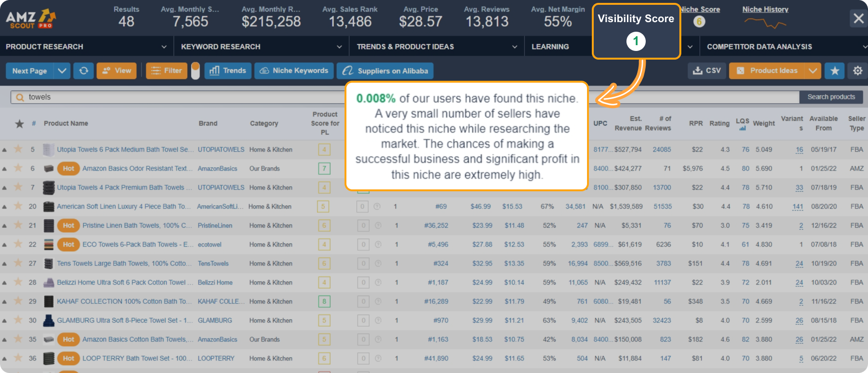
Task: Toggle the pill switch next to Filter
Action: (x=195, y=71)
